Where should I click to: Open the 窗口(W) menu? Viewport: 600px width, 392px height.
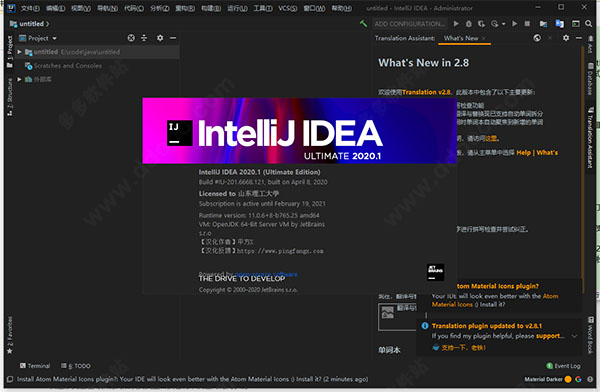click(314, 8)
